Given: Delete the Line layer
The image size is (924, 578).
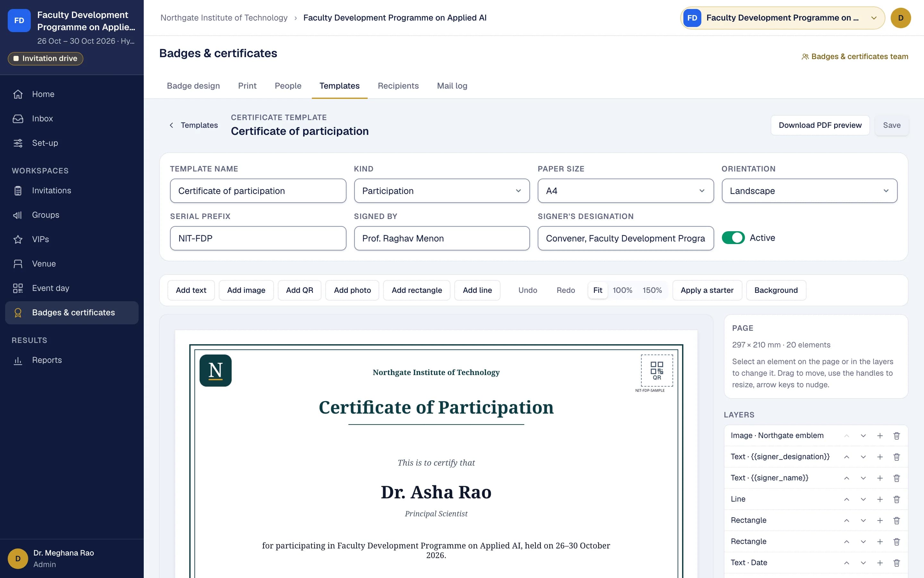Looking at the screenshot, I should [896, 499].
